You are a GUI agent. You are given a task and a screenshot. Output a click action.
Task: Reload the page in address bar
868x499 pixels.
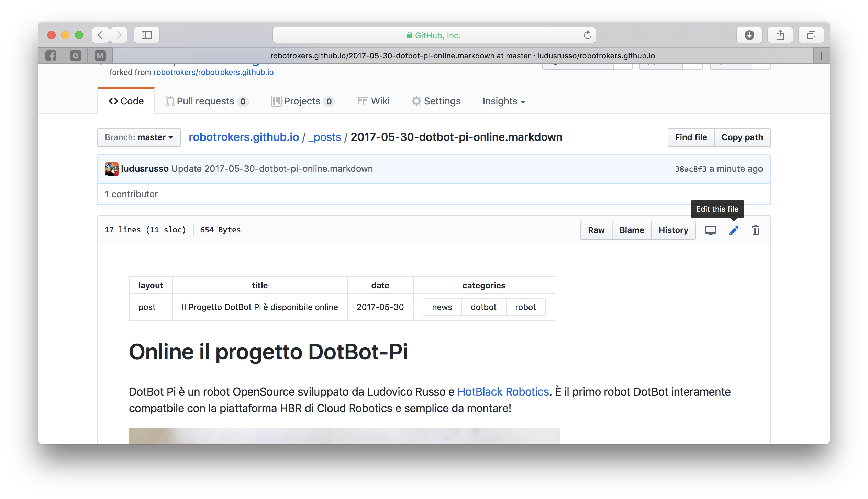587,35
